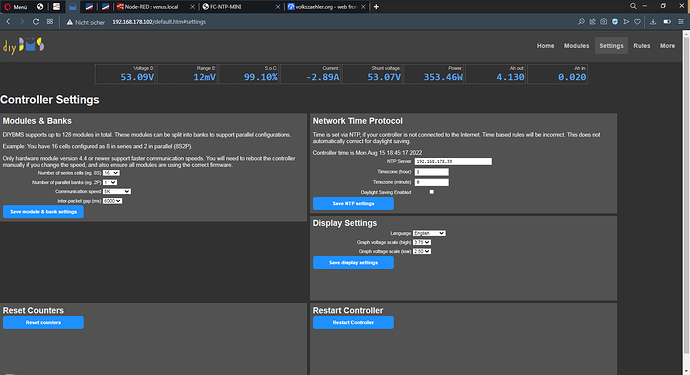Click the 'Nicht sicher' security warning icon

point(70,22)
